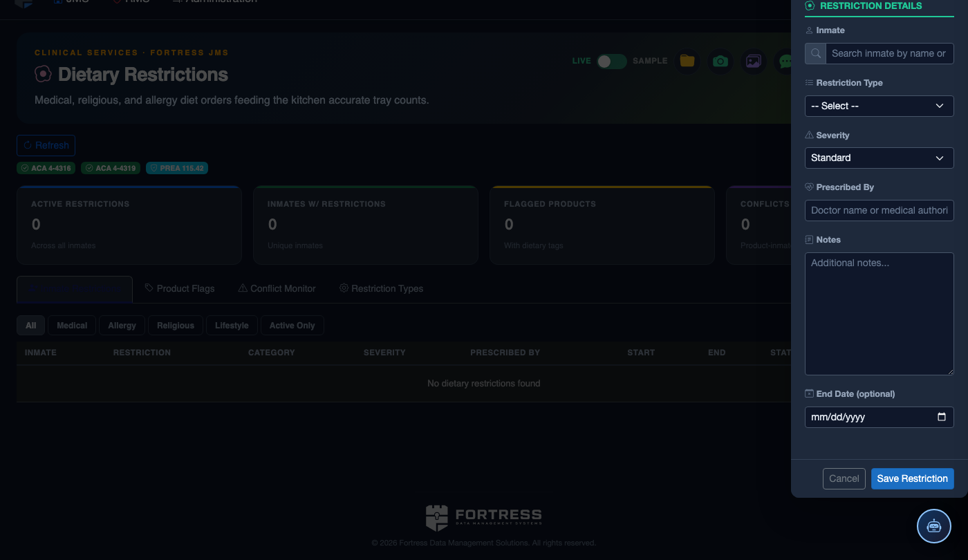Click the Save Restriction button
This screenshot has width=968, height=560.
pos(912,478)
